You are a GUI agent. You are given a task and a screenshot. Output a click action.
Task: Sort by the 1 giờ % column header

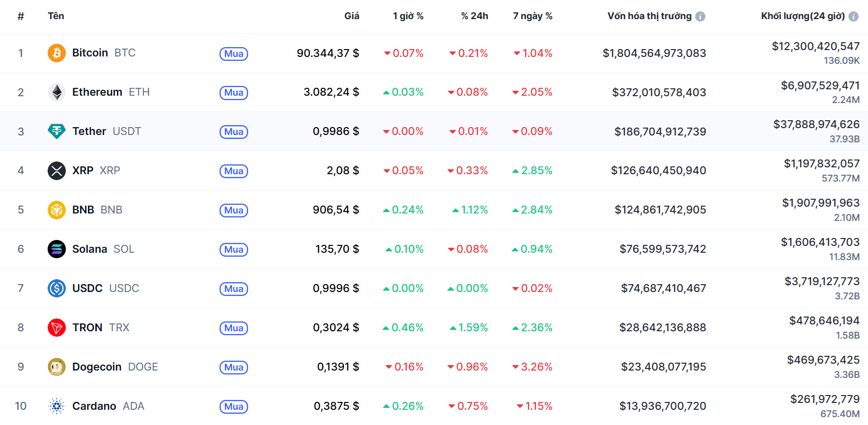(408, 16)
